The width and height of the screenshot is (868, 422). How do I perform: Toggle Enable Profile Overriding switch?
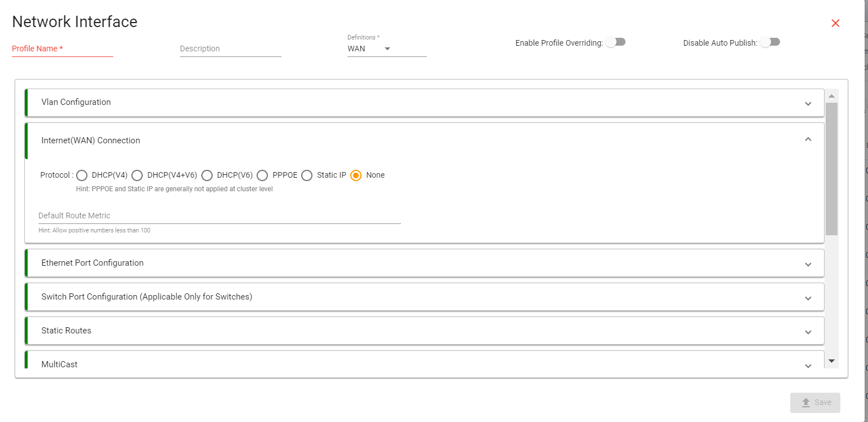(615, 42)
